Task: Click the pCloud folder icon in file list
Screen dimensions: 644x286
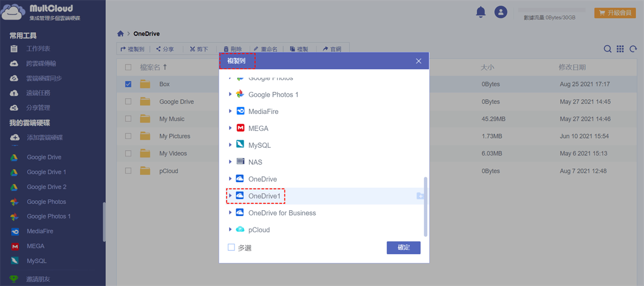Action: pyautogui.click(x=145, y=171)
